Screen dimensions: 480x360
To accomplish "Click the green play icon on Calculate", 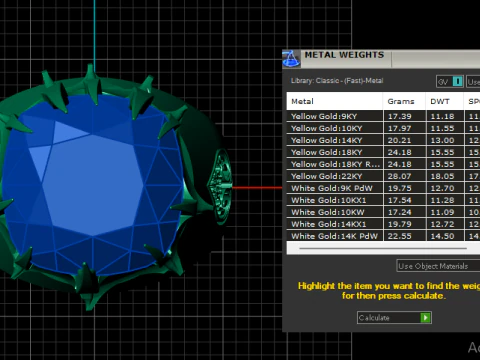I will click(x=425, y=318).
